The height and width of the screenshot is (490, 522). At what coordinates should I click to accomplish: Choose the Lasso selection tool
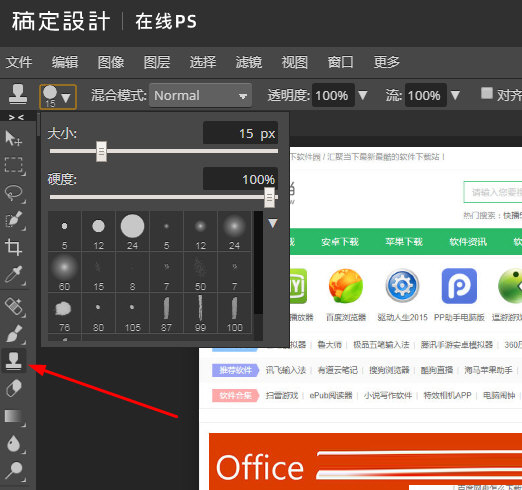(14, 193)
